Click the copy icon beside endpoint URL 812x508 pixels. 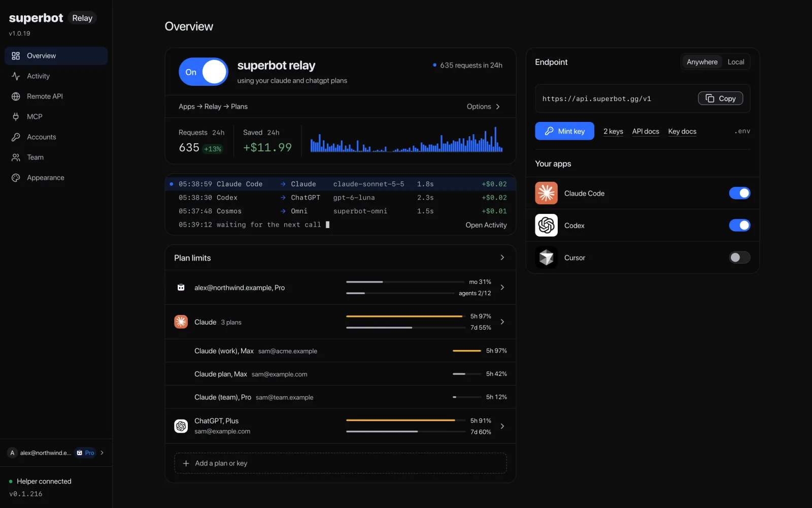tap(710, 99)
